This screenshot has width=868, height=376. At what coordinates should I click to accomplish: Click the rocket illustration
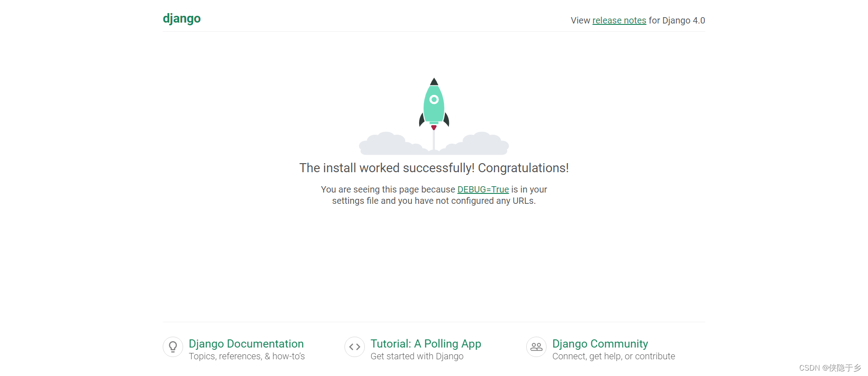point(434,116)
